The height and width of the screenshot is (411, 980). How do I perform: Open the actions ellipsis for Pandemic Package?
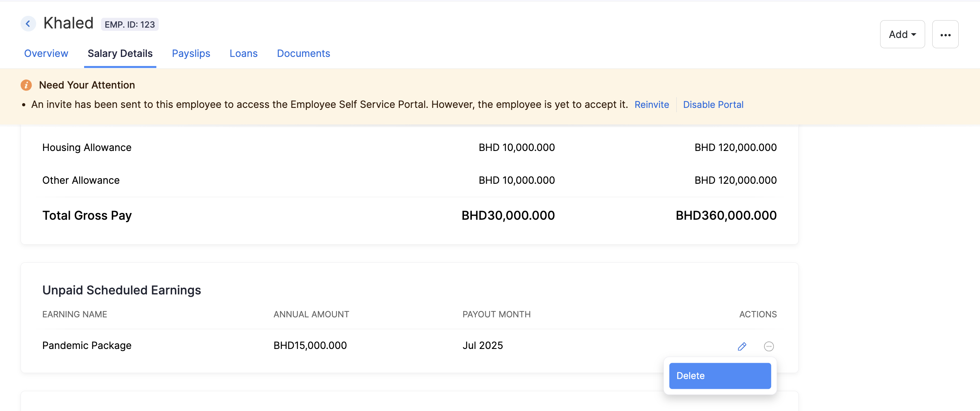(x=769, y=346)
